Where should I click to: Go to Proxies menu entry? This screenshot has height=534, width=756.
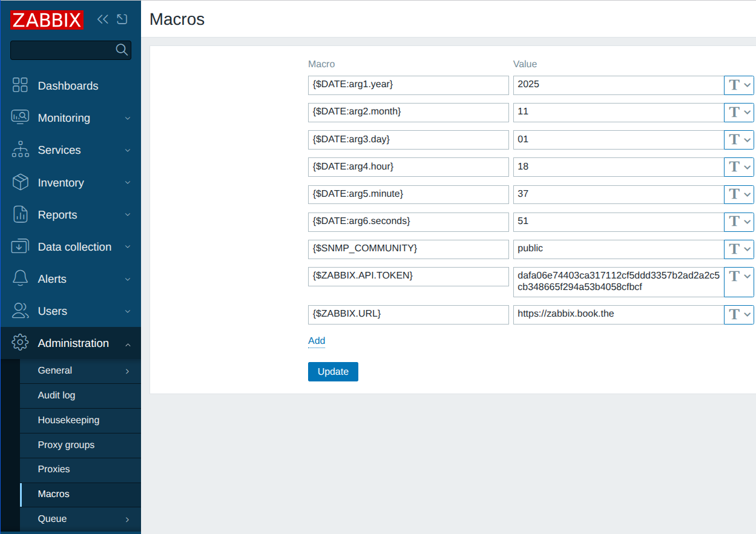coord(53,469)
